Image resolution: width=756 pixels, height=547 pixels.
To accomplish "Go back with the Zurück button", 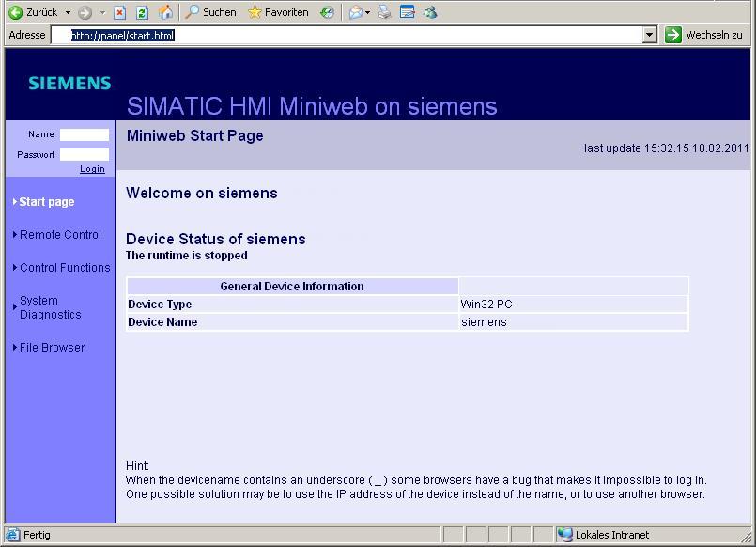I will [33, 12].
